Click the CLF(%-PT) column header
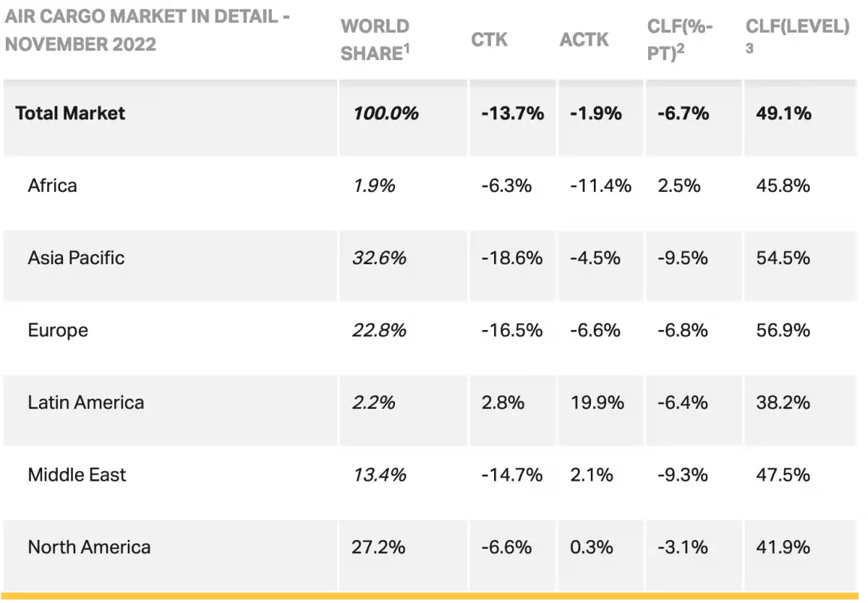 680,40
